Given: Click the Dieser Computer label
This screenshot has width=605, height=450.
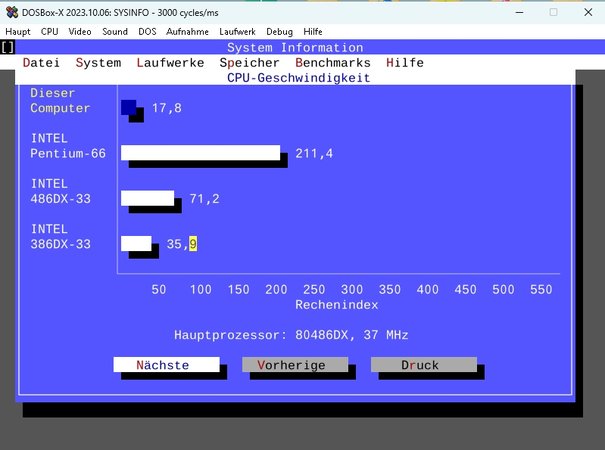Looking at the screenshot, I should click(x=60, y=100).
